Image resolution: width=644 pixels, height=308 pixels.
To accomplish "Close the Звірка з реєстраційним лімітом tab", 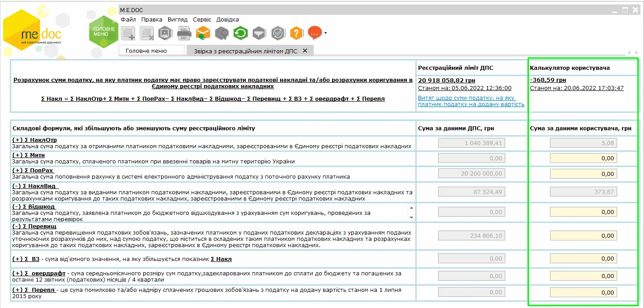I will click(305, 51).
